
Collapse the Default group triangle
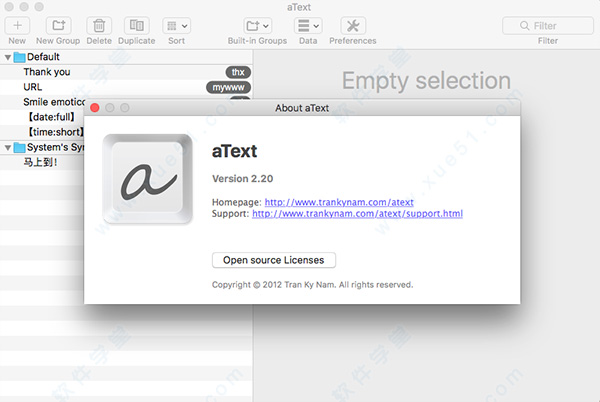[8, 57]
